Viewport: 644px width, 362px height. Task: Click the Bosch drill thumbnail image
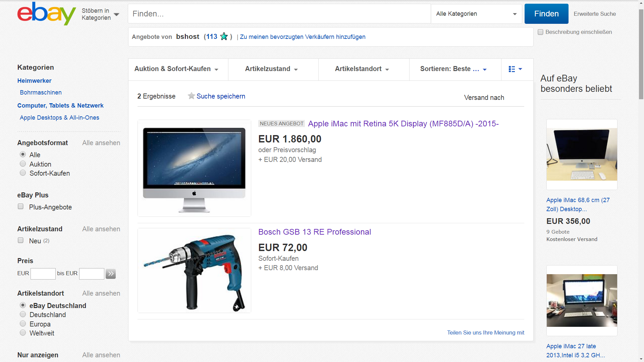(194, 270)
